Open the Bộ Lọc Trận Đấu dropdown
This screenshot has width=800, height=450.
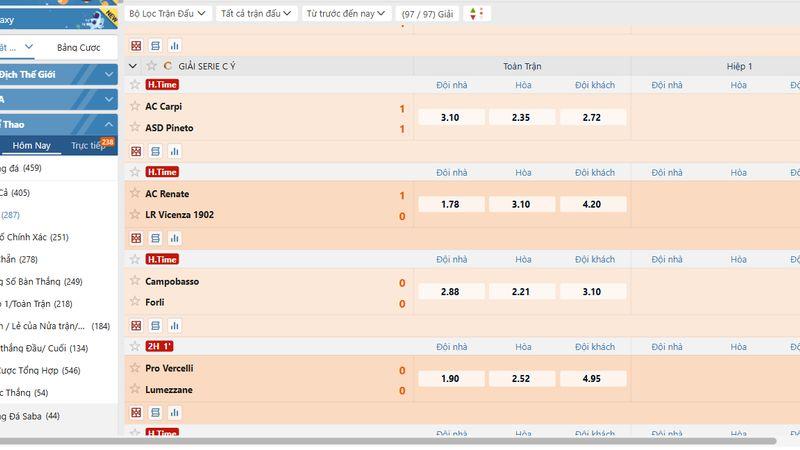(169, 13)
